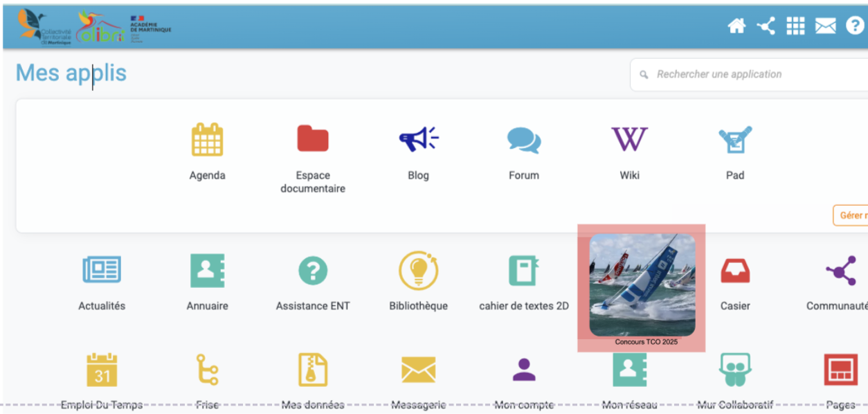The image size is (868, 414).
Task: Click the Concours TCO 2025 sailboat thumbnail
Action: (642, 285)
